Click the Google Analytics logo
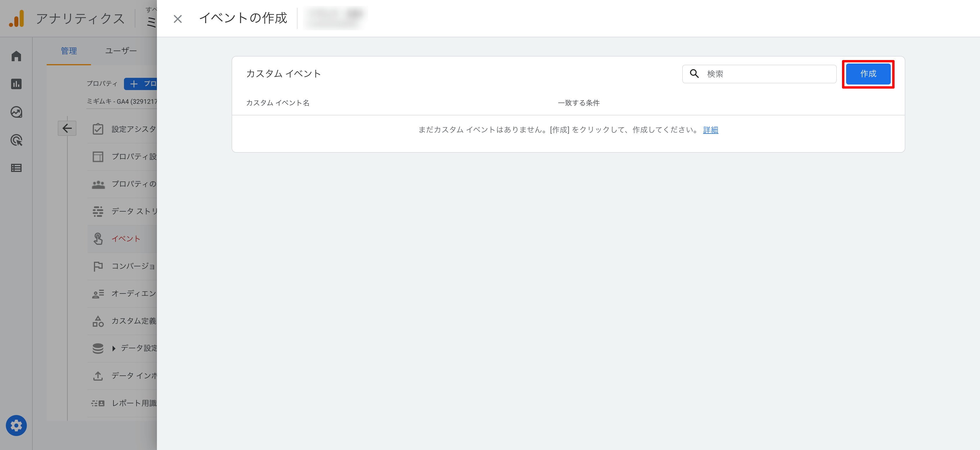 pyautogui.click(x=16, y=18)
